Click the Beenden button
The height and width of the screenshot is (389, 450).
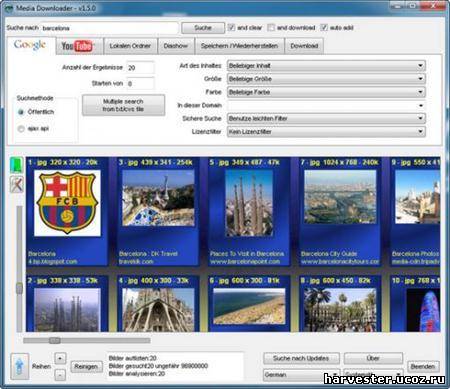click(x=423, y=367)
